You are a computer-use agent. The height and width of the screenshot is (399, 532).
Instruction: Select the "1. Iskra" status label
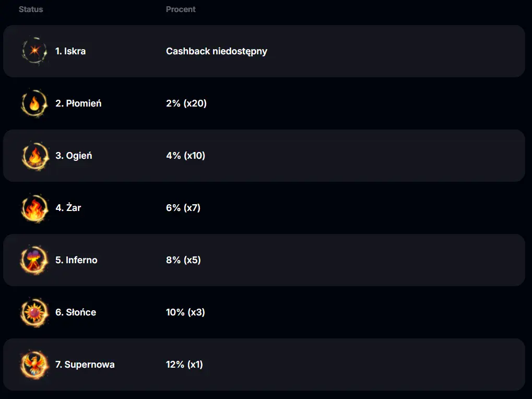point(70,51)
